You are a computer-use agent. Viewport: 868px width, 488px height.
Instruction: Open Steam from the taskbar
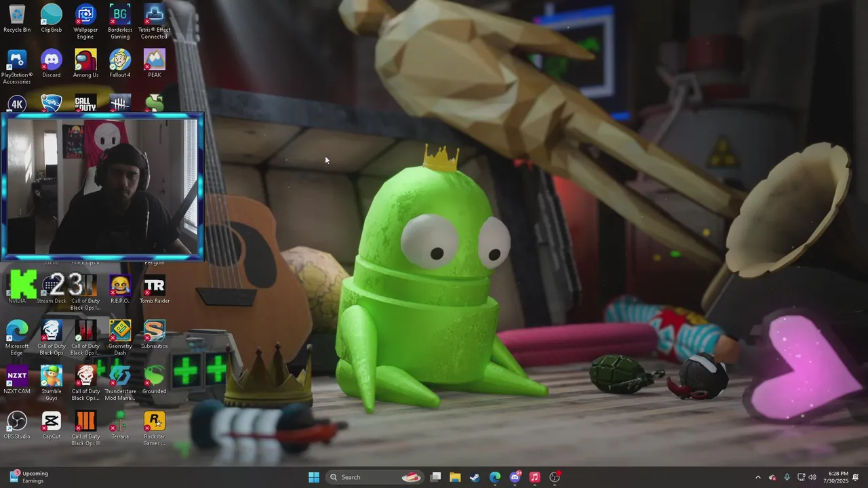[x=475, y=477]
